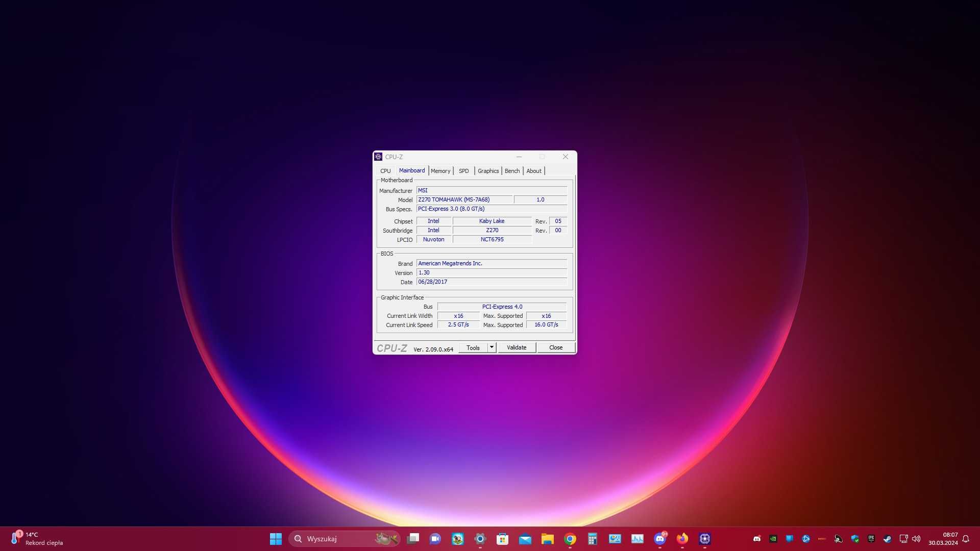Image resolution: width=980 pixels, height=551 pixels.
Task: Click the Epic Games tray icon
Action: tap(871, 539)
